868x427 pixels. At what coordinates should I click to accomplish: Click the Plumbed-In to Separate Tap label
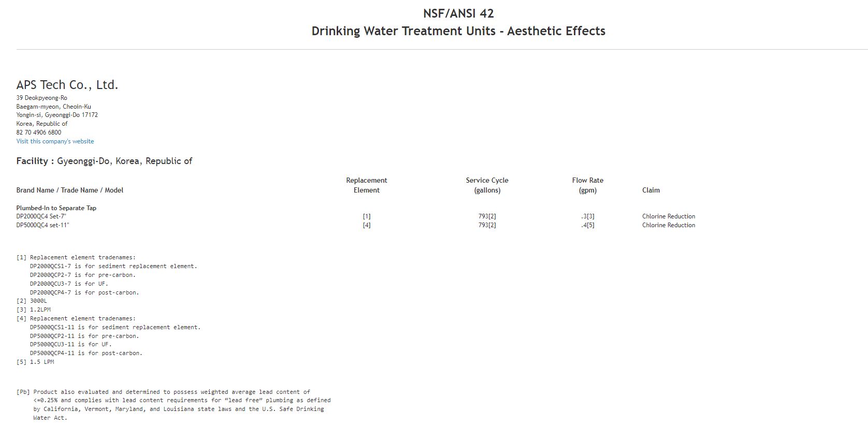point(56,208)
